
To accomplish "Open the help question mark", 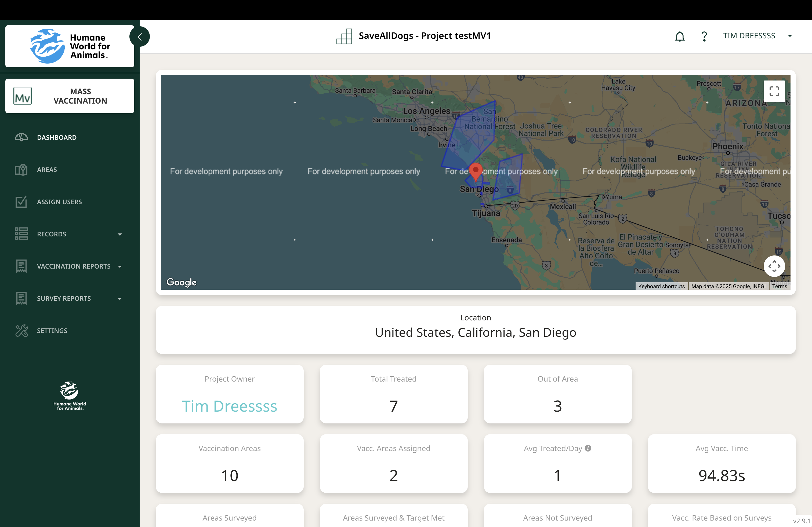I will pyautogui.click(x=704, y=36).
